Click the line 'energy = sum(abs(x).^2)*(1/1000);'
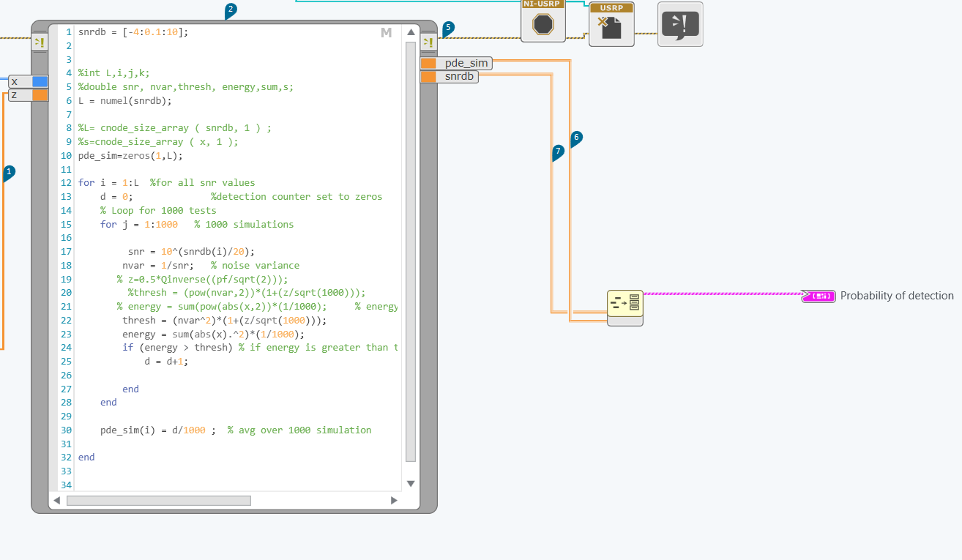This screenshot has height=560, width=962. (x=213, y=334)
